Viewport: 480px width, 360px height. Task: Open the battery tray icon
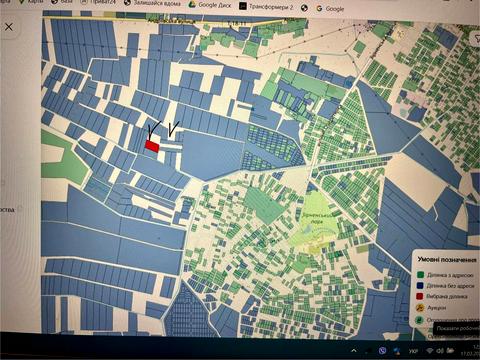point(450,350)
